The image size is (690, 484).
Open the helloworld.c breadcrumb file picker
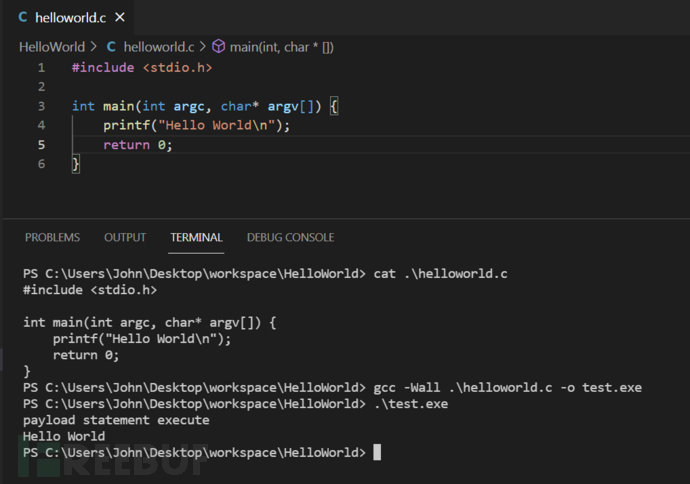pos(158,46)
